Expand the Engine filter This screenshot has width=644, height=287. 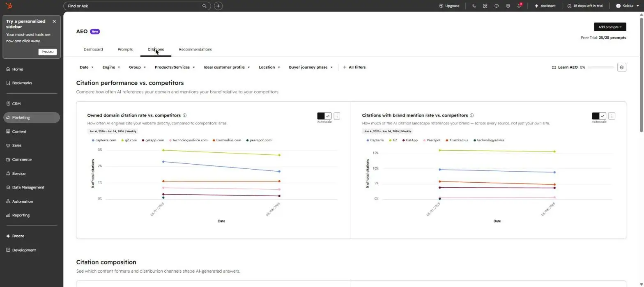click(111, 67)
